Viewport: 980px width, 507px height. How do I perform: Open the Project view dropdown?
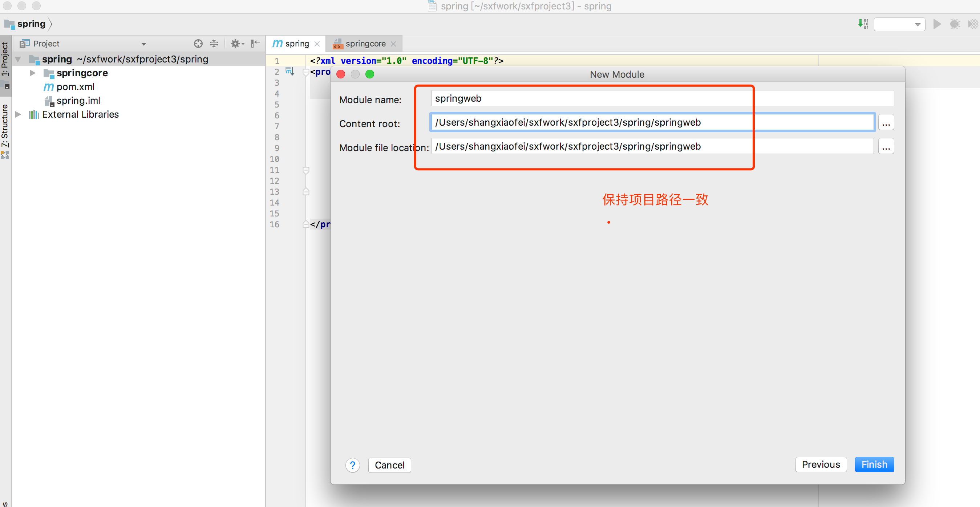coord(144,44)
